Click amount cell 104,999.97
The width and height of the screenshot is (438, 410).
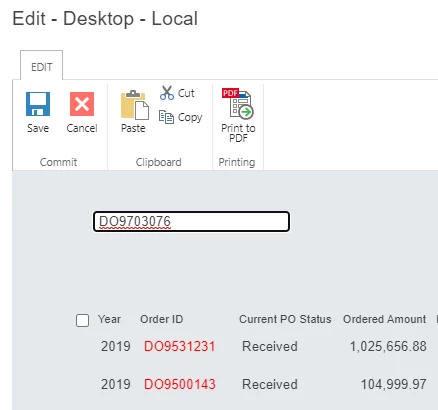394,385
